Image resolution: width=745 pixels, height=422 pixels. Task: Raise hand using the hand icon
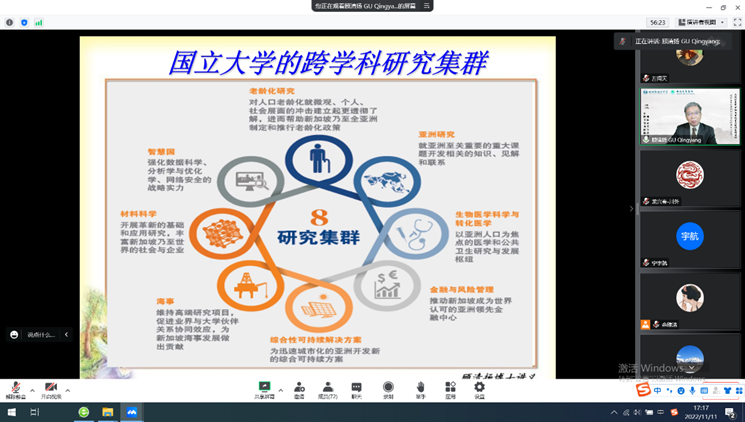[420, 387]
